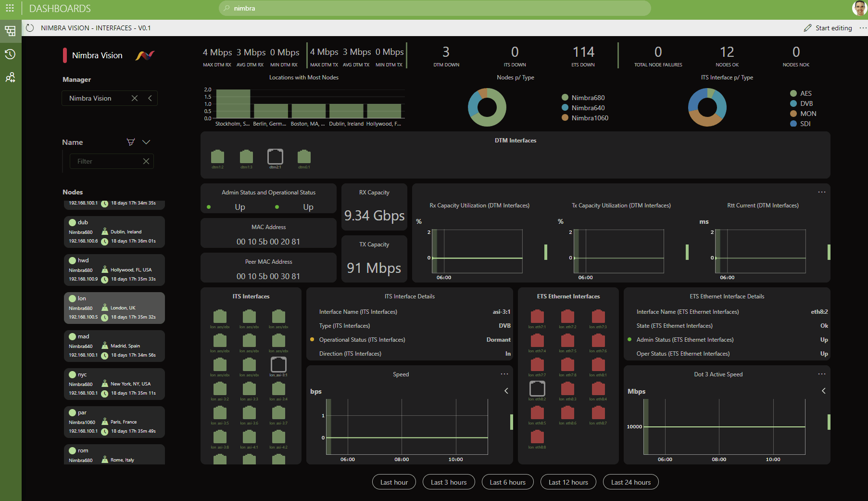868x501 pixels.
Task: Refresh the Nimbra Vision Interfaces dashboard
Action: coord(30,28)
